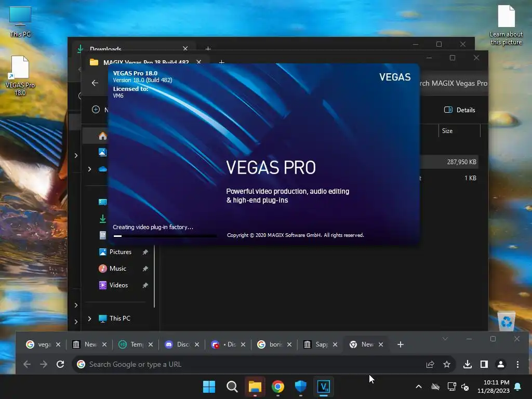Open Chrome downloads
Image resolution: width=532 pixels, height=399 pixels.
point(468,364)
